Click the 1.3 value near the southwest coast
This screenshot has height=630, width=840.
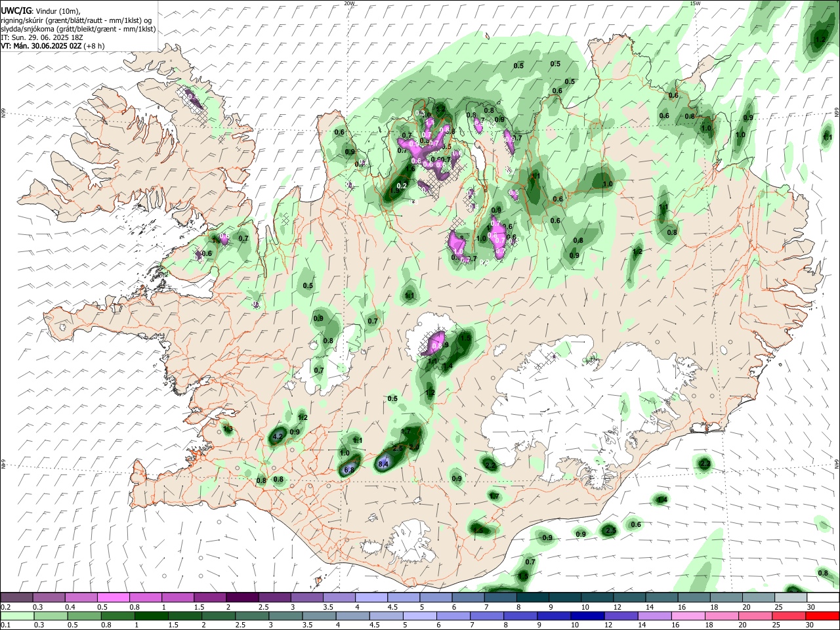coord(228,429)
